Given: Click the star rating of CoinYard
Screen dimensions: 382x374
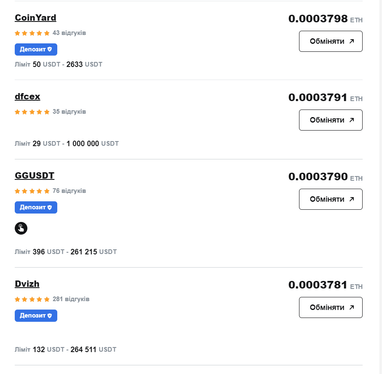Looking at the screenshot, I should [x=32, y=33].
